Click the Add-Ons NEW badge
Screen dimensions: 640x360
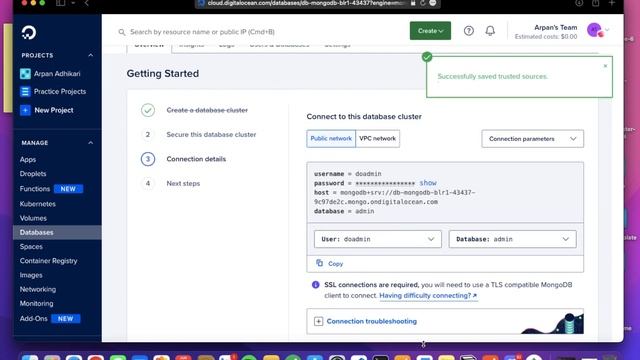coord(66,318)
